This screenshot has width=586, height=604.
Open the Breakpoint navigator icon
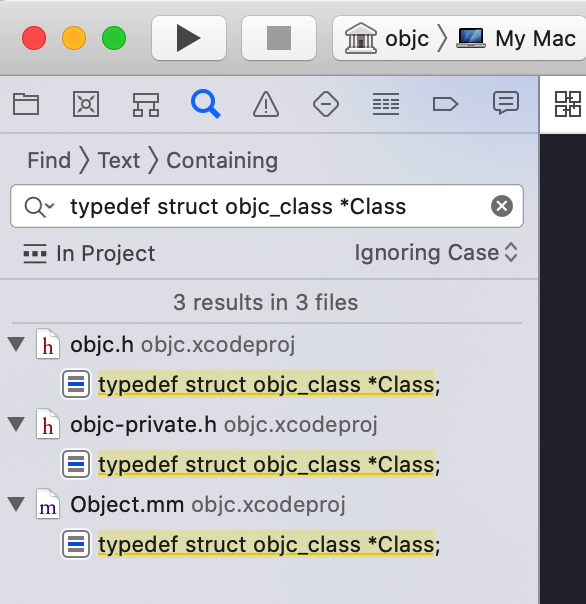(445, 104)
